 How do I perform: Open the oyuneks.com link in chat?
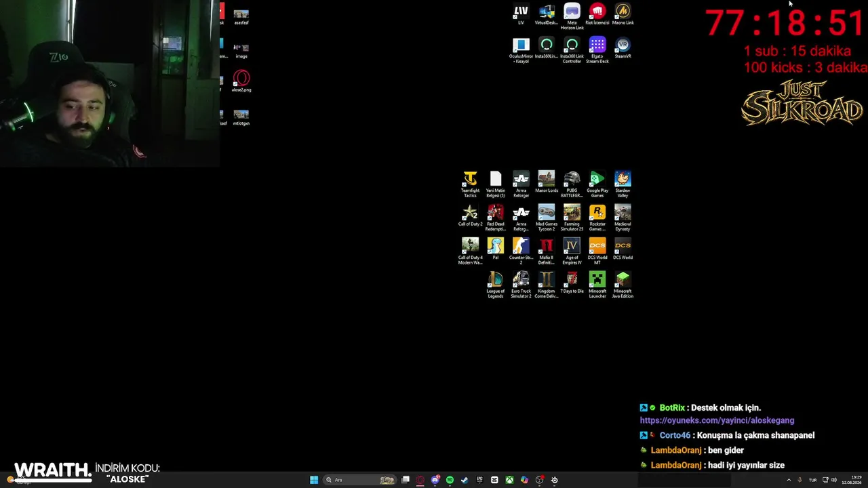click(x=717, y=420)
